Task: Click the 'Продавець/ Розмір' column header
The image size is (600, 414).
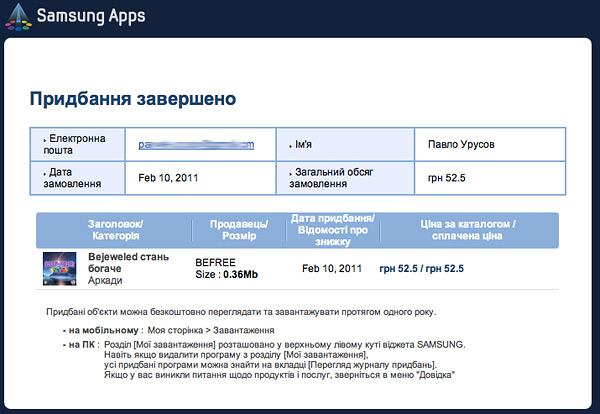Action: [239, 230]
